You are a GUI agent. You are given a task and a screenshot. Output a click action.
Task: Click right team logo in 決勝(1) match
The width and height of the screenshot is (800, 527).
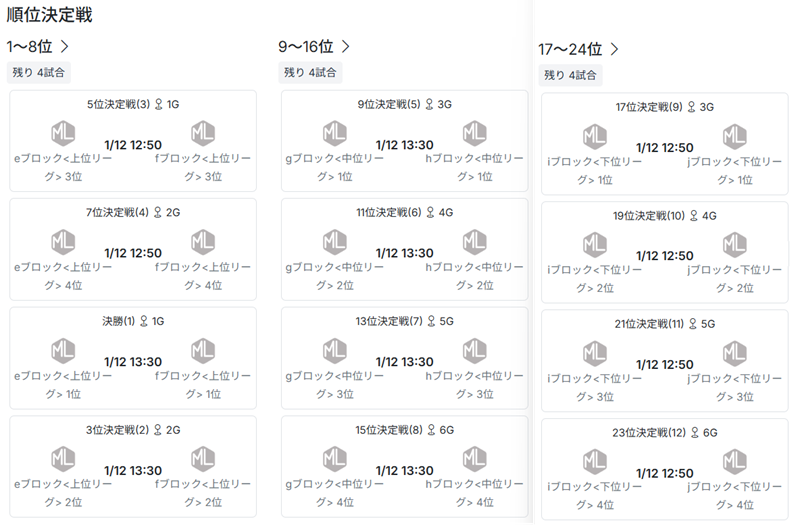click(203, 349)
